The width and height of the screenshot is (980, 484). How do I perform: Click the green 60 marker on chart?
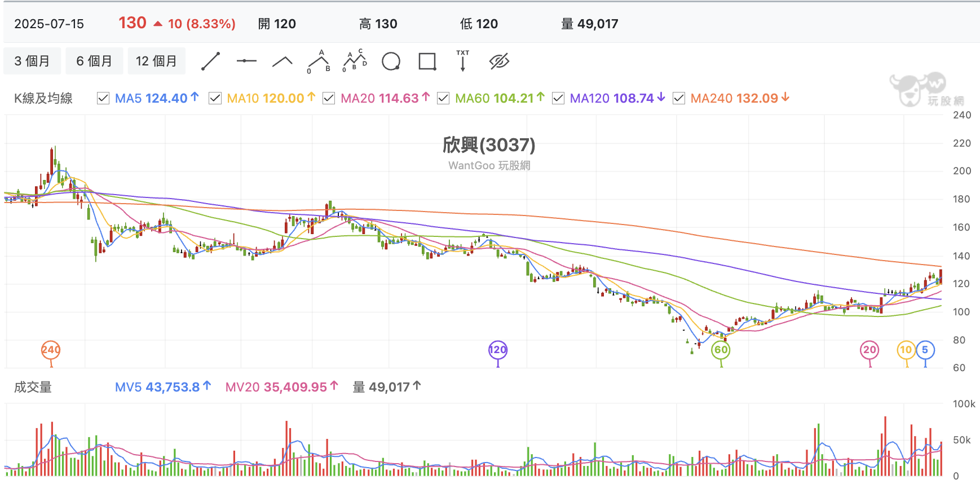click(721, 350)
